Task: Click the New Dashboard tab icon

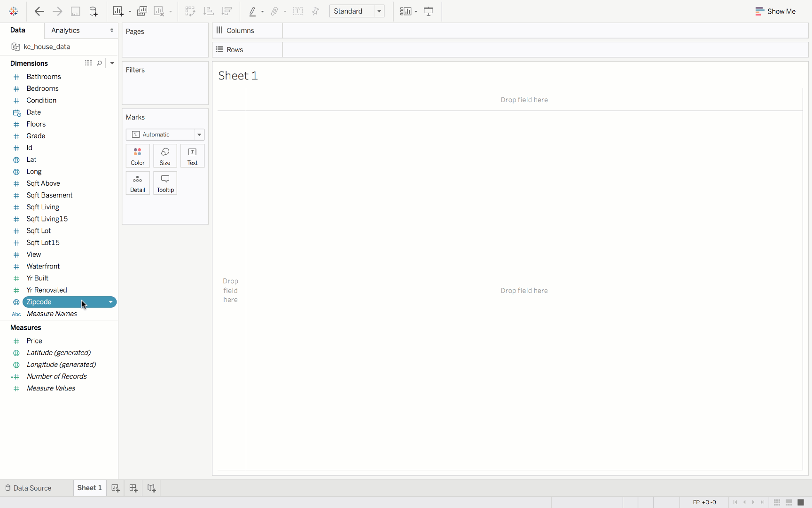Action: pyautogui.click(x=133, y=488)
